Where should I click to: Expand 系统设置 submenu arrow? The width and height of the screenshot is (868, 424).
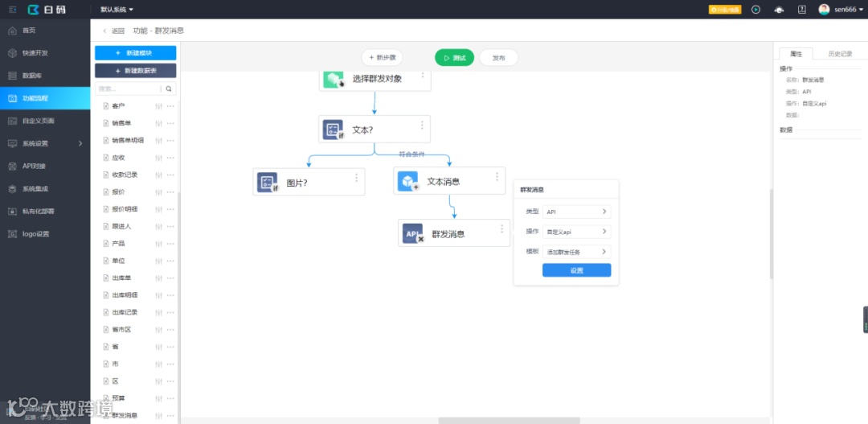click(80, 143)
